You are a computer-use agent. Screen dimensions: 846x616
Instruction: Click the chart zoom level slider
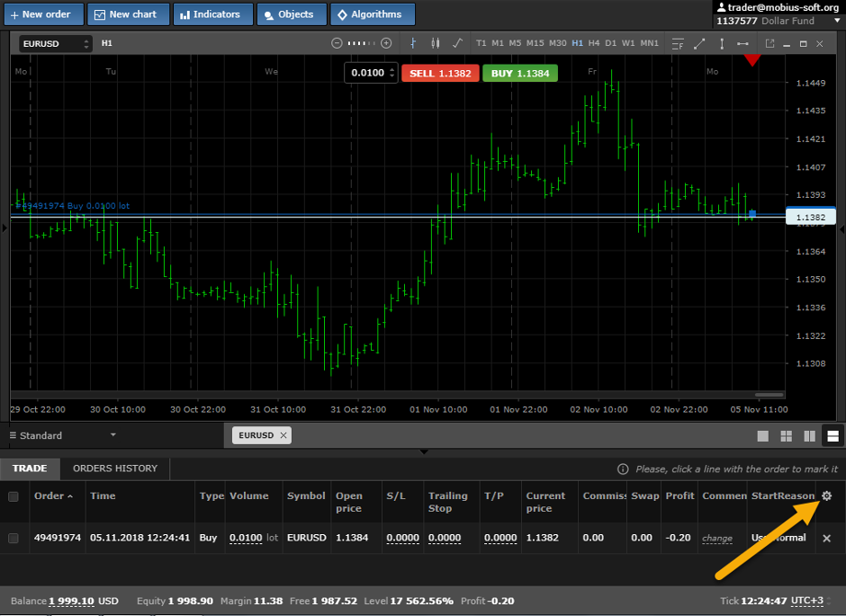362,43
